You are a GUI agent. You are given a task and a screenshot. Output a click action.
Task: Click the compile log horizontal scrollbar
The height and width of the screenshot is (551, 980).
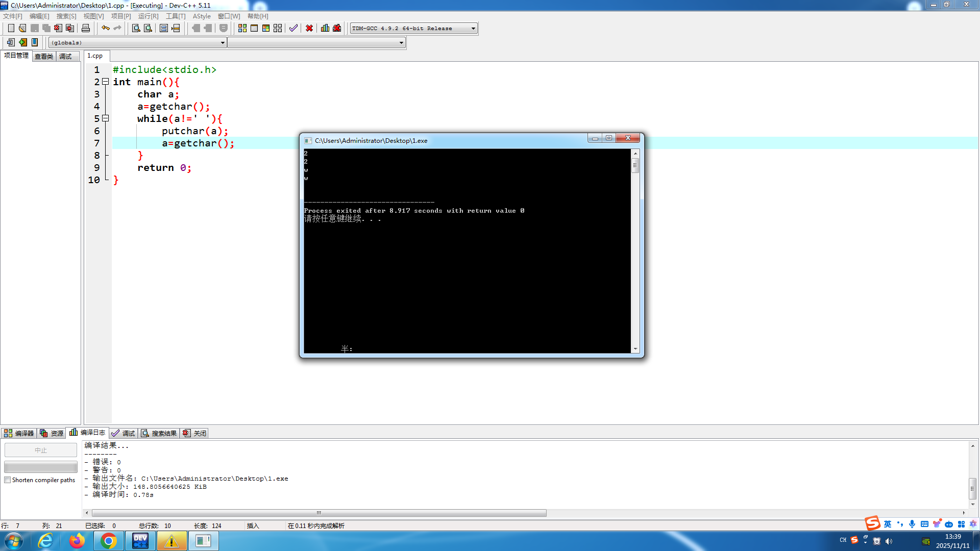(x=319, y=513)
